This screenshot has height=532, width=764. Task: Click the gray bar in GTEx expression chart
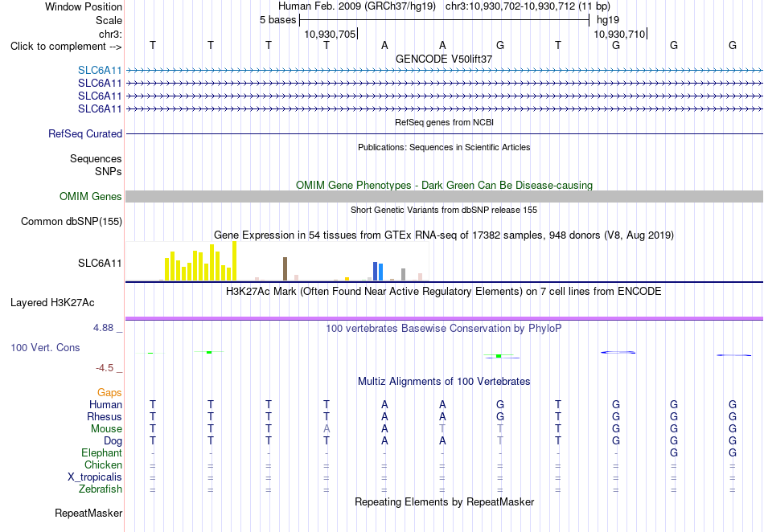click(404, 275)
